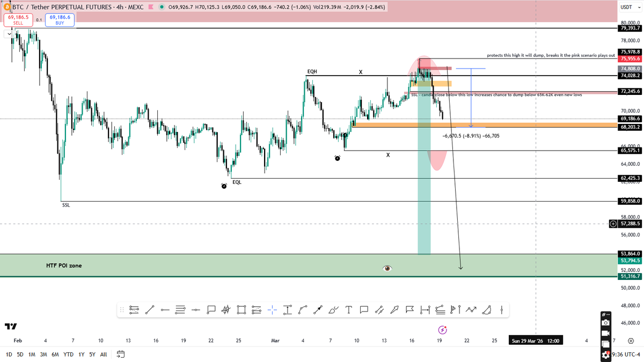Select the YTD time range
Viewport: 644px width, 362px height.
pos(69,354)
